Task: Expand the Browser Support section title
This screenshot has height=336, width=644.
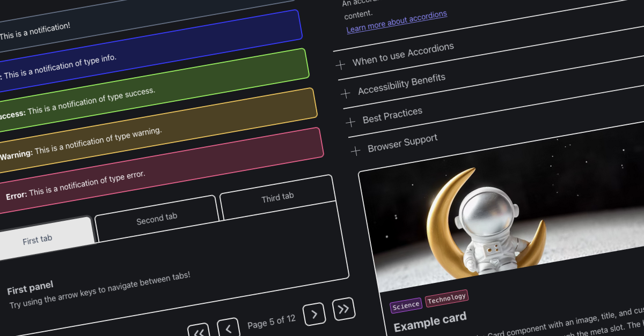Action: click(402, 143)
